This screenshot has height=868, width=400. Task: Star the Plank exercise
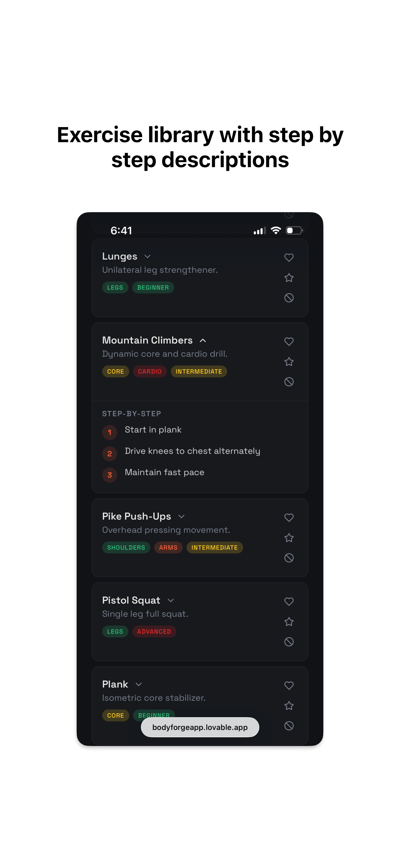pos(289,705)
